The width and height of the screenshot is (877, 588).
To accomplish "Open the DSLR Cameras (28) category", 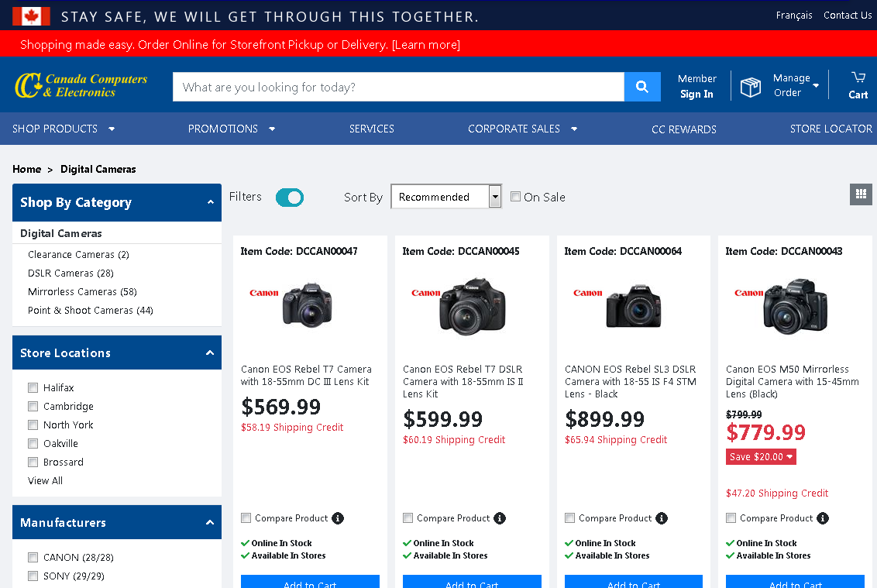I will [71, 273].
